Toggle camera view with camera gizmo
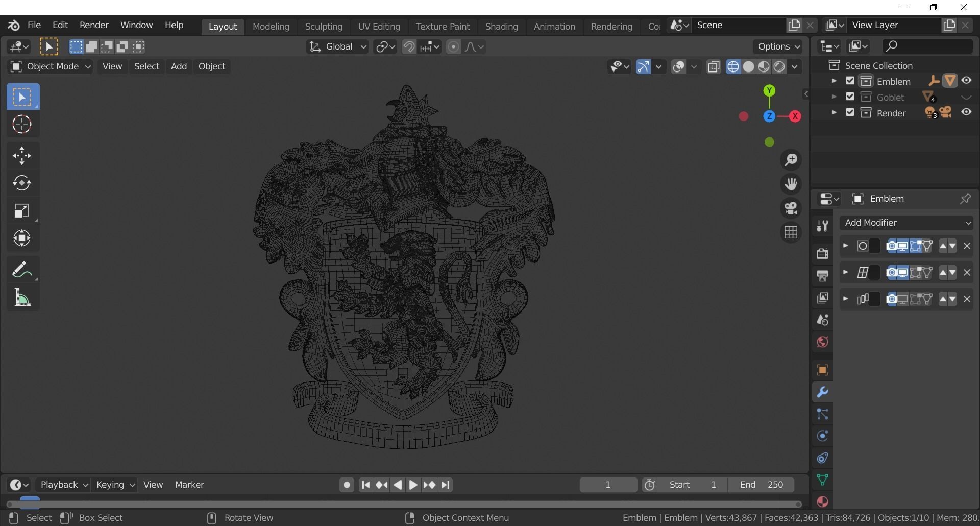The image size is (980, 526). pos(791,208)
